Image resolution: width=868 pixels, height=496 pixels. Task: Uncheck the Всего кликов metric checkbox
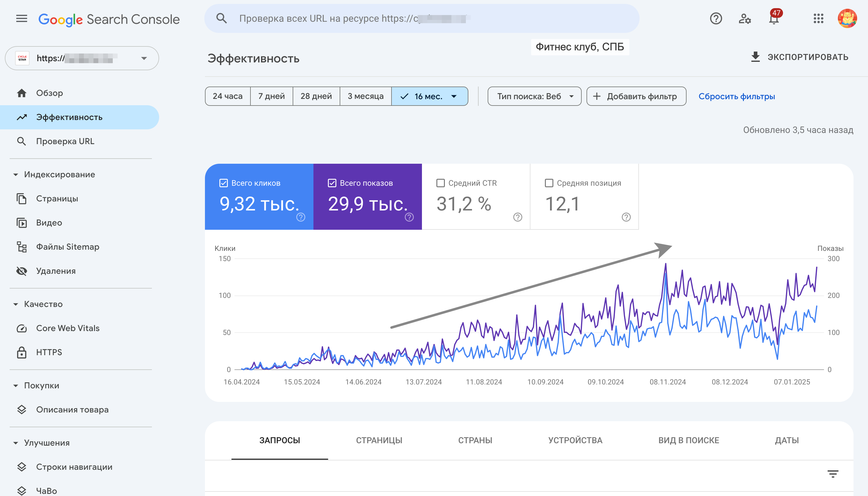[223, 183]
